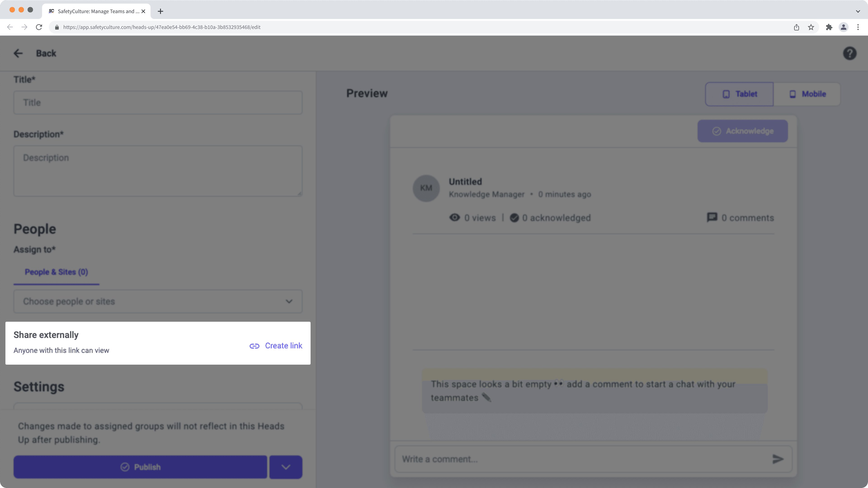Bookmark the page with the star icon
Image resolution: width=868 pixels, height=488 pixels.
point(811,27)
